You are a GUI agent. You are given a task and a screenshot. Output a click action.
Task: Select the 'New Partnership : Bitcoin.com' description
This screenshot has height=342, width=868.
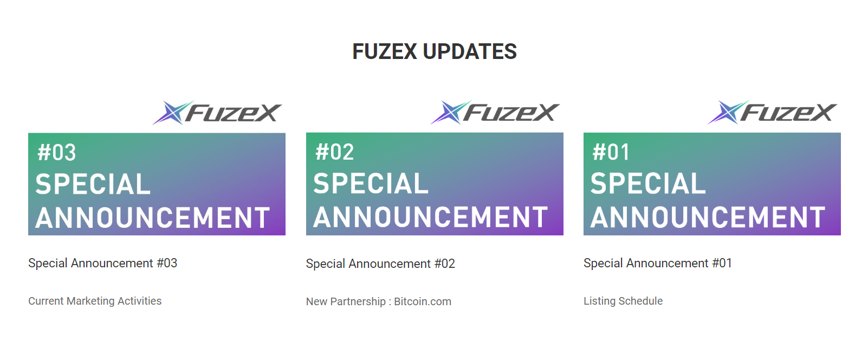[379, 301]
